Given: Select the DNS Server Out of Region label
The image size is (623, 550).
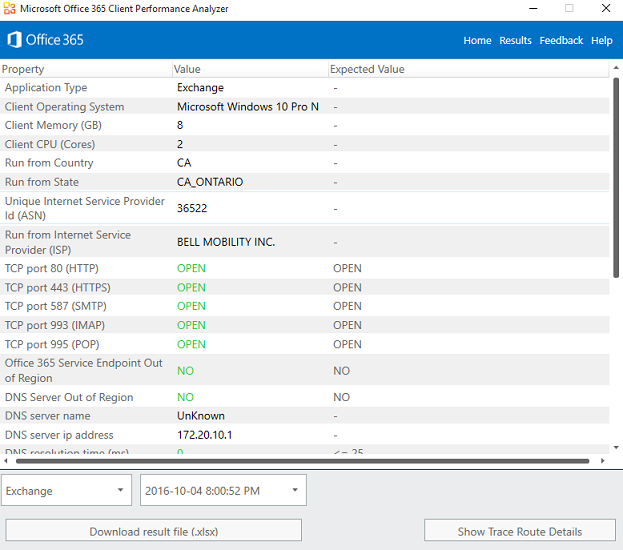Looking at the screenshot, I should click(x=69, y=397).
